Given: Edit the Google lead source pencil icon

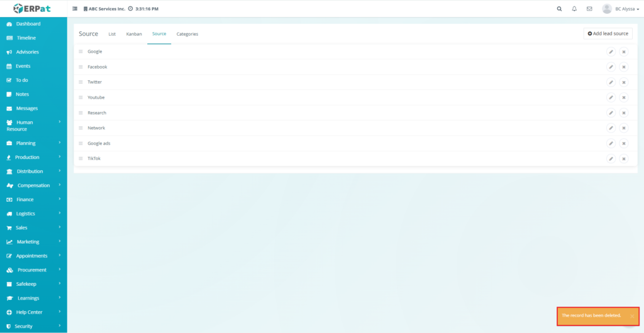Looking at the screenshot, I should (x=611, y=52).
